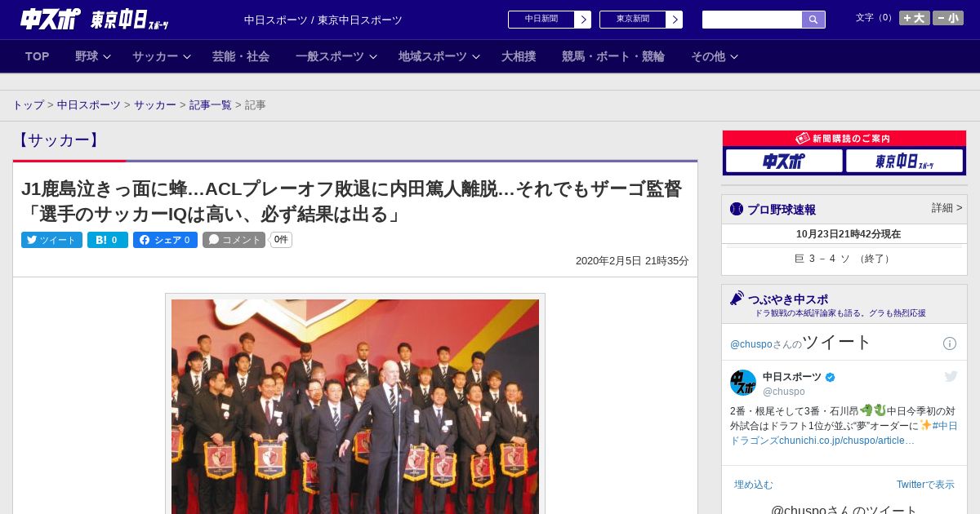Select 中スポ subscription banner button
The image size is (980, 514).
(784, 161)
